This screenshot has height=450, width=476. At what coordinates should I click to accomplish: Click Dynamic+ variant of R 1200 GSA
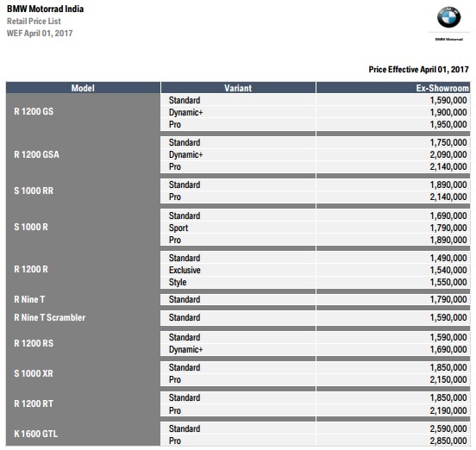click(185, 154)
